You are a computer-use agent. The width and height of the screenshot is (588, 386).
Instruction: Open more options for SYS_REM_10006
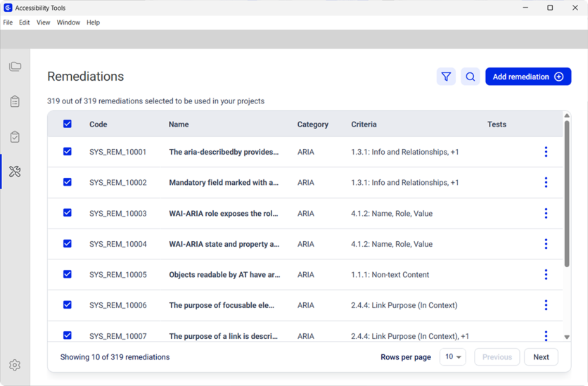pyautogui.click(x=546, y=305)
